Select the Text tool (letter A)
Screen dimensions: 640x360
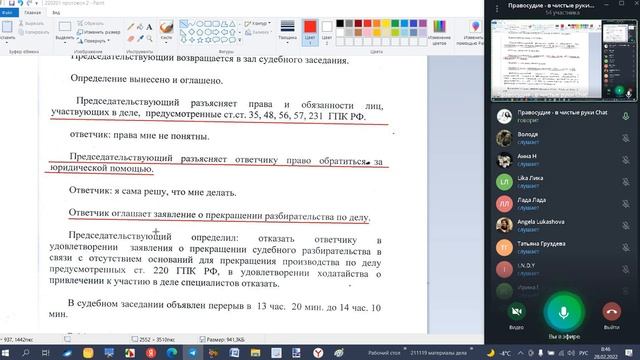(149, 27)
